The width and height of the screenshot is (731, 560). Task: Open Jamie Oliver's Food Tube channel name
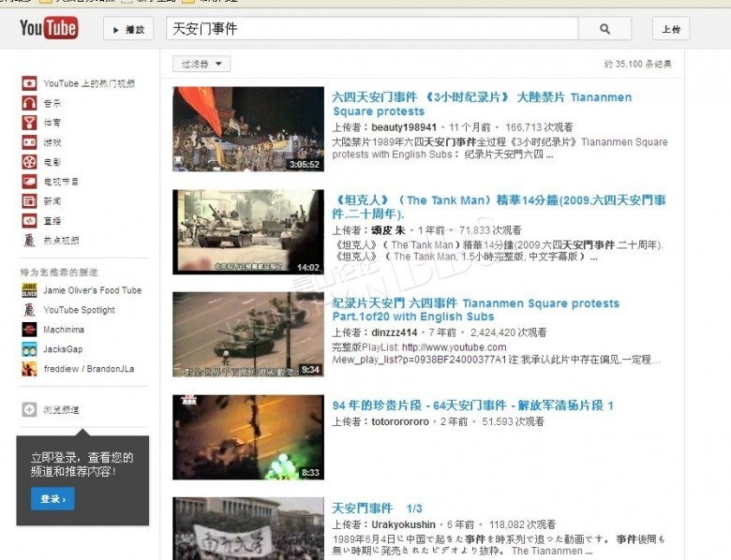pos(92,290)
